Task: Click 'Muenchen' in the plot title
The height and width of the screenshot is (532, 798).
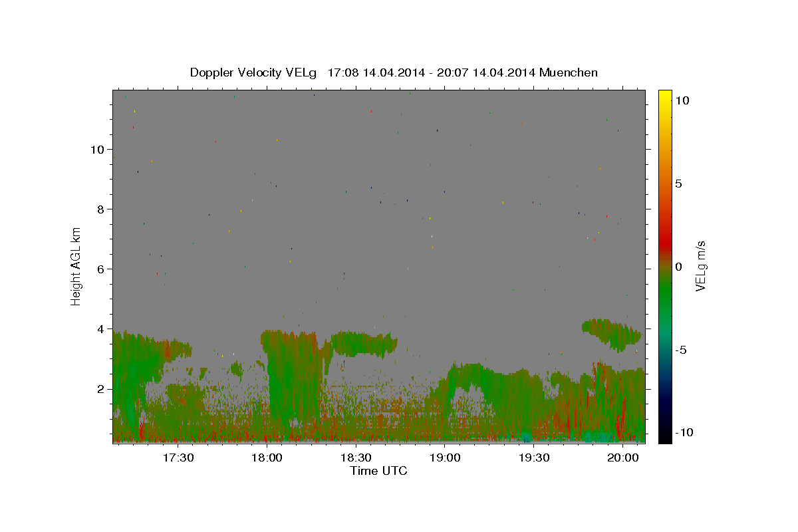Action: point(569,72)
